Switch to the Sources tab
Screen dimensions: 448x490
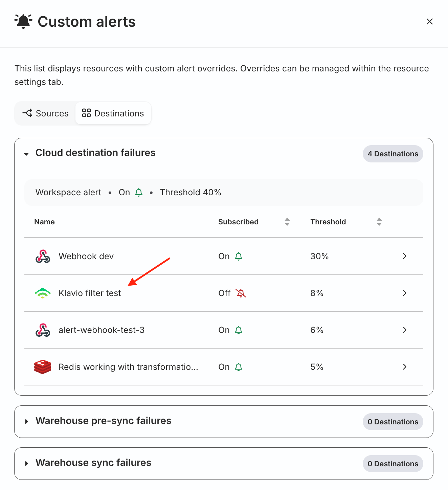tap(45, 113)
